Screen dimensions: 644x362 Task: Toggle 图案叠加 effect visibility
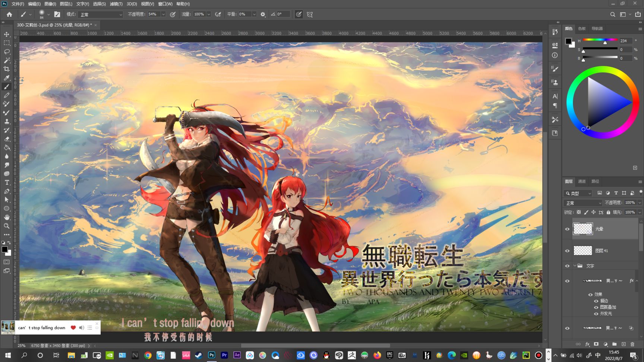click(x=596, y=307)
